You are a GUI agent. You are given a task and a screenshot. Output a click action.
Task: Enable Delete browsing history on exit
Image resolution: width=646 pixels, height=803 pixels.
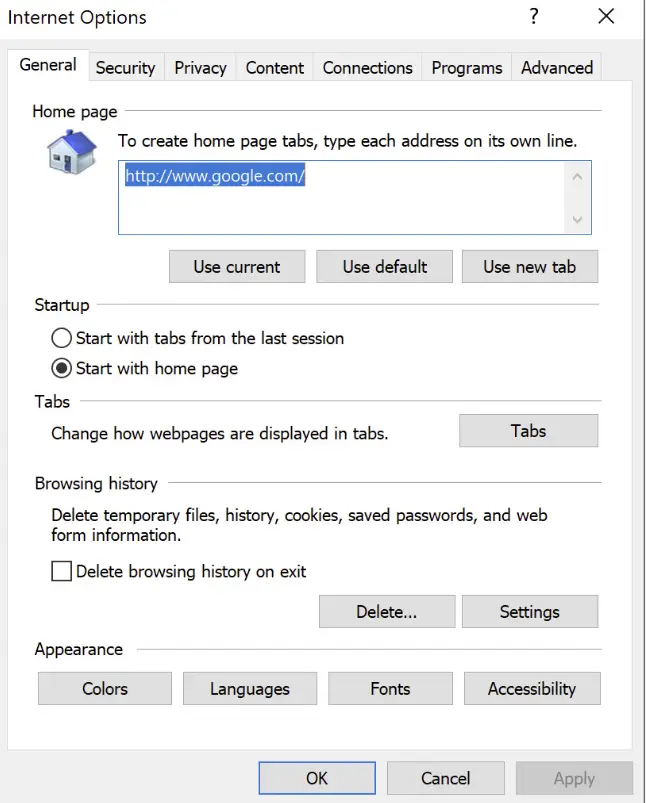[62, 572]
